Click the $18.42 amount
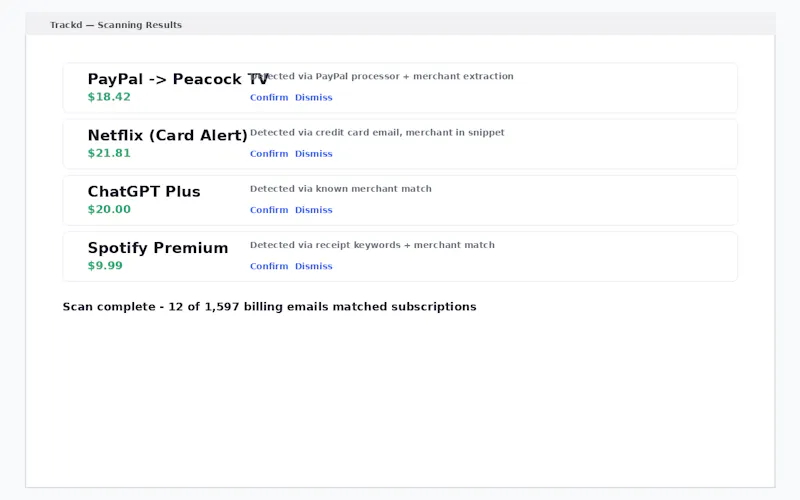Viewport: 800px width, 500px height. tap(109, 97)
